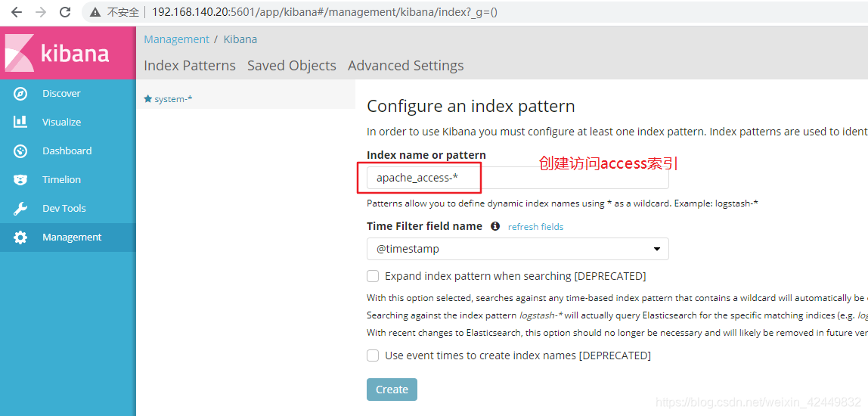The width and height of the screenshot is (868, 416).
Task: Click the info icon beside Time Filter field name
Action: click(495, 226)
